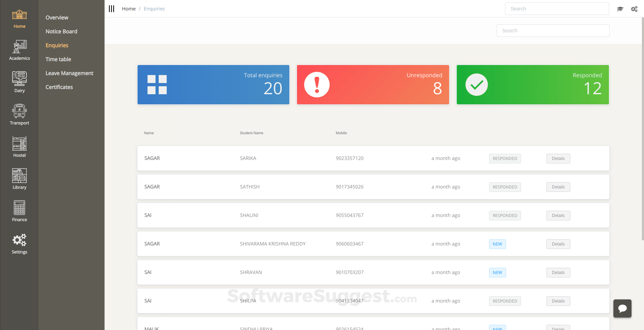The height and width of the screenshot is (330, 644).
Task: Open the Settings gears icon in sidebar
Action: tap(19, 240)
